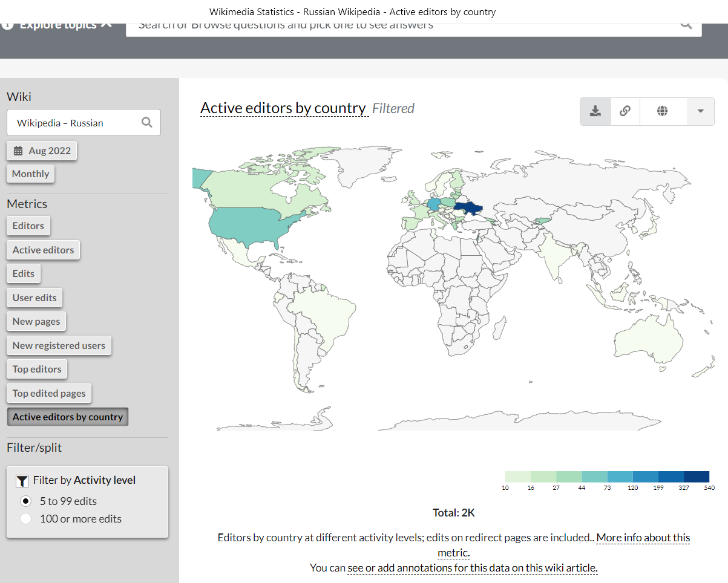
Task: Click the calendar icon on Aug 2022
Action: pos(18,151)
